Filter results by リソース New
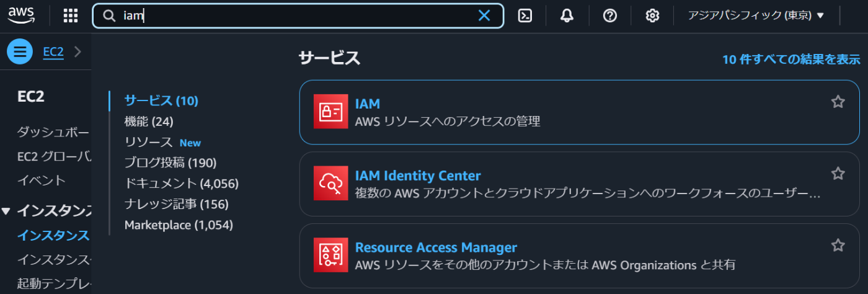The width and height of the screenshot is (868, 294). pyautogui.click(x=162, y=142)
